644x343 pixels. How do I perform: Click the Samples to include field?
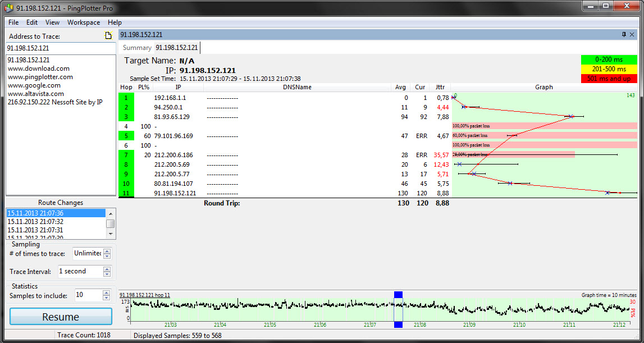coord(88,295)
